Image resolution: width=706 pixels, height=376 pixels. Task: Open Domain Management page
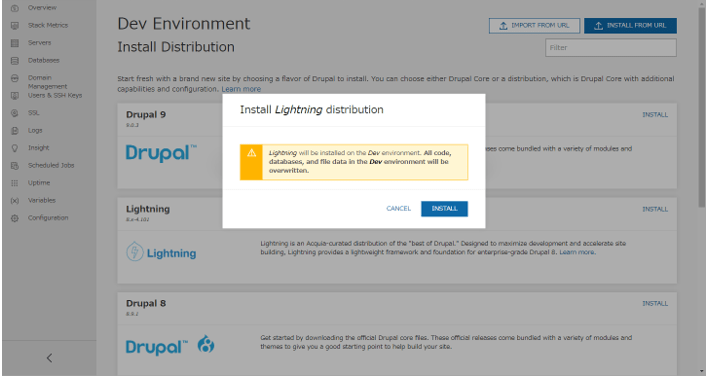coord(47,82)
